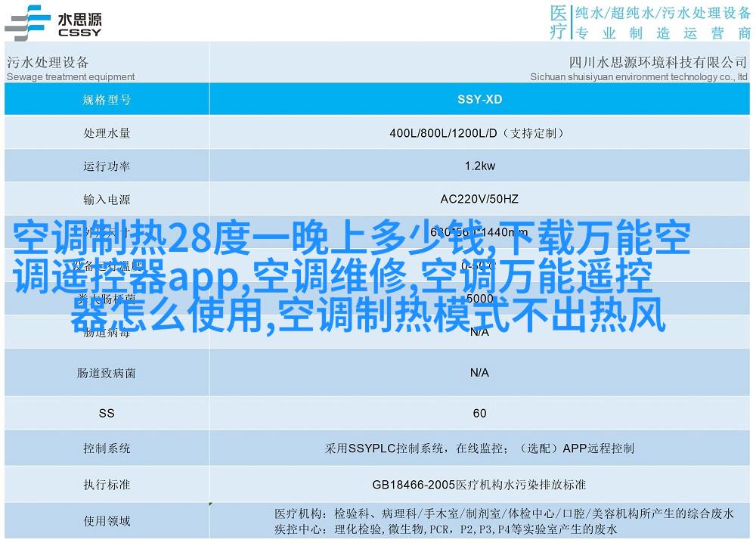756x543 pixels.
Task: Select the '使用领域' row label
Action: click(x=107, y=521)
